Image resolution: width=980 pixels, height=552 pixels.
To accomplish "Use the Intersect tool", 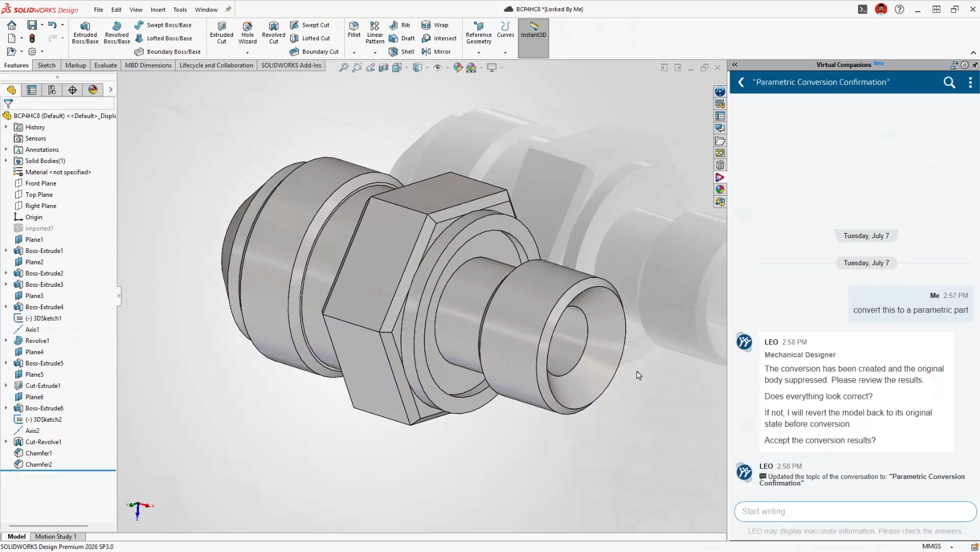I will click(439, 39).
